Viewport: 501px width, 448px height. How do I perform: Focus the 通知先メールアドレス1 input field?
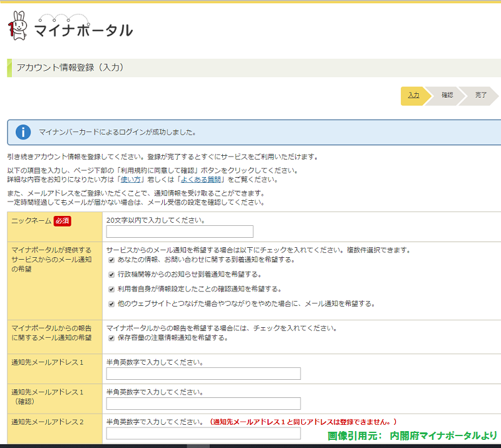pyautogui.click(x=204, y=374)
